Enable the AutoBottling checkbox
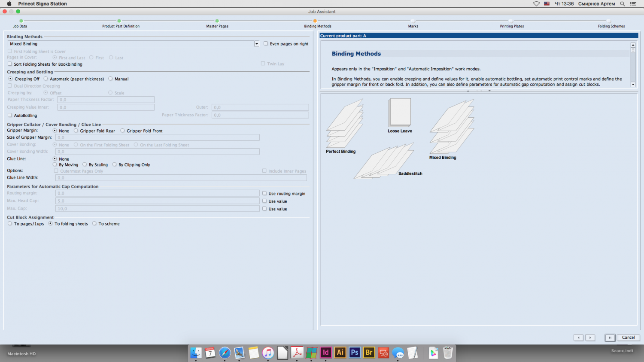Viewport: 644px width, 362px height. (x=10, y=115)
